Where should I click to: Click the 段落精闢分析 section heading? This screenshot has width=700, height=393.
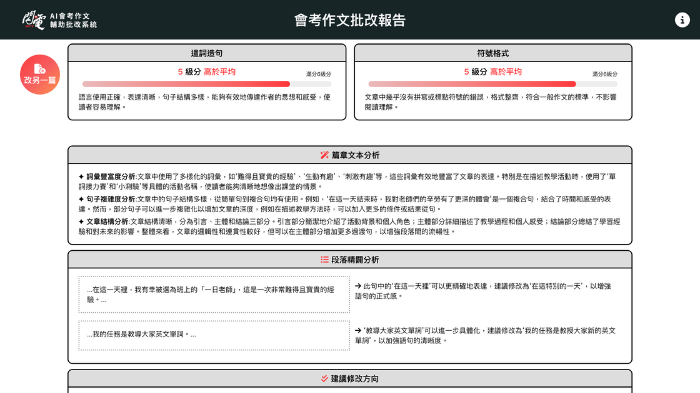[x=355, y=259]
